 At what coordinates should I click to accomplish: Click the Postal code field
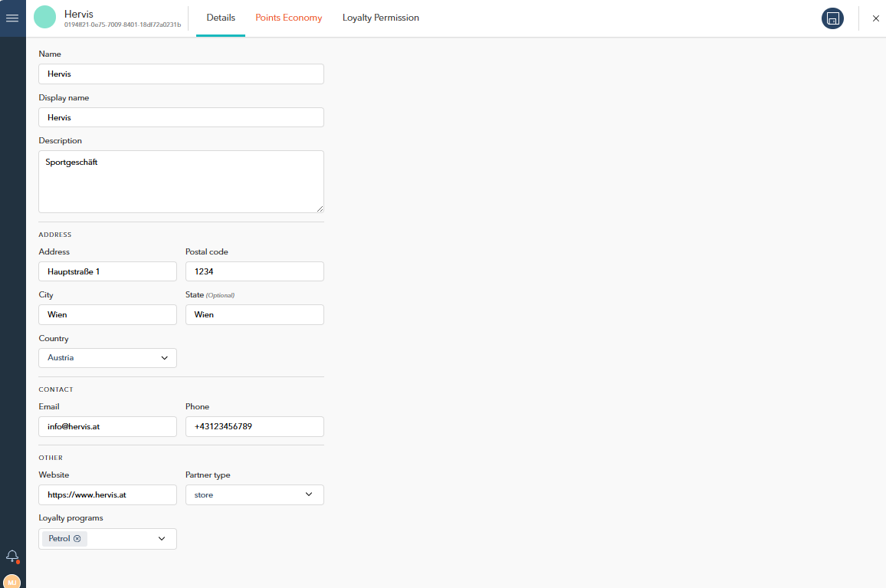point(254,271)
